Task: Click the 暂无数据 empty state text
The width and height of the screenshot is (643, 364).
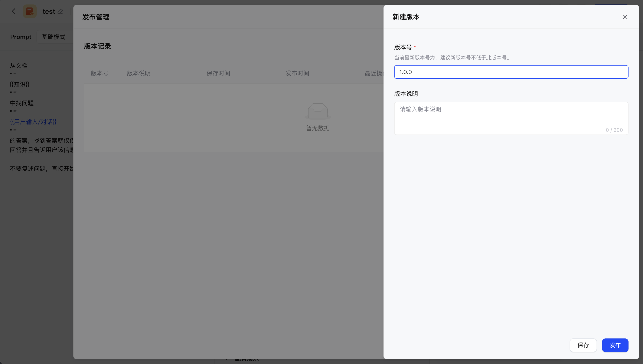Action: pos(318,128)
